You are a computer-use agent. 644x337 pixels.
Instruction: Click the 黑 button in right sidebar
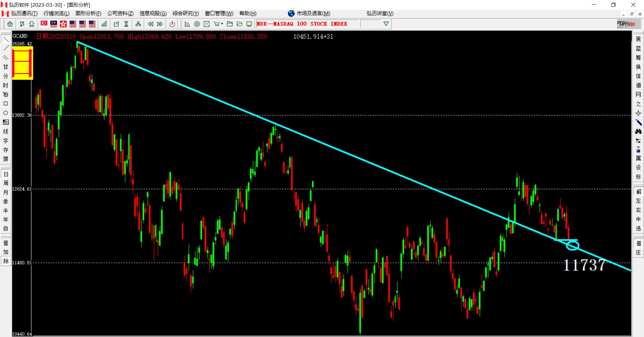638,39
